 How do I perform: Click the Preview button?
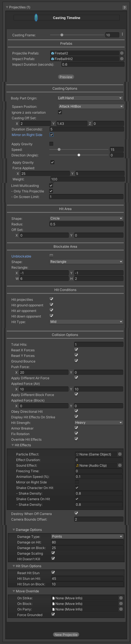(x=66, y=77)
